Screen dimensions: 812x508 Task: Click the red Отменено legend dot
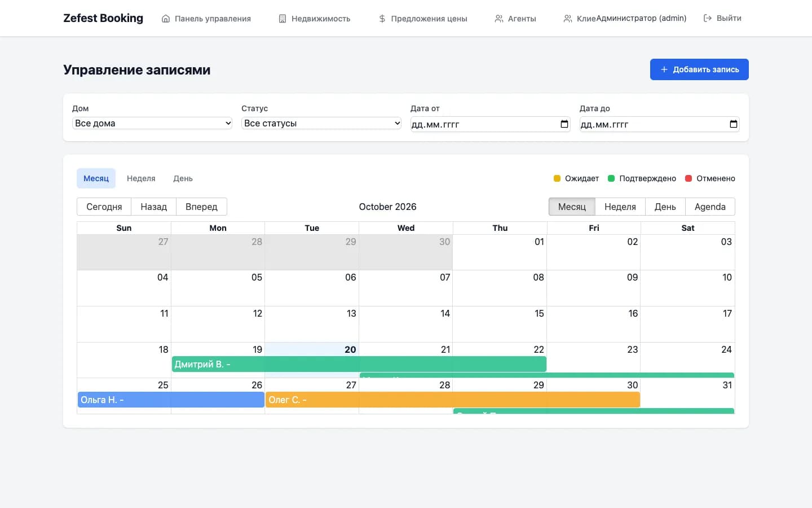pyautogui.click(x=689, y=178)
